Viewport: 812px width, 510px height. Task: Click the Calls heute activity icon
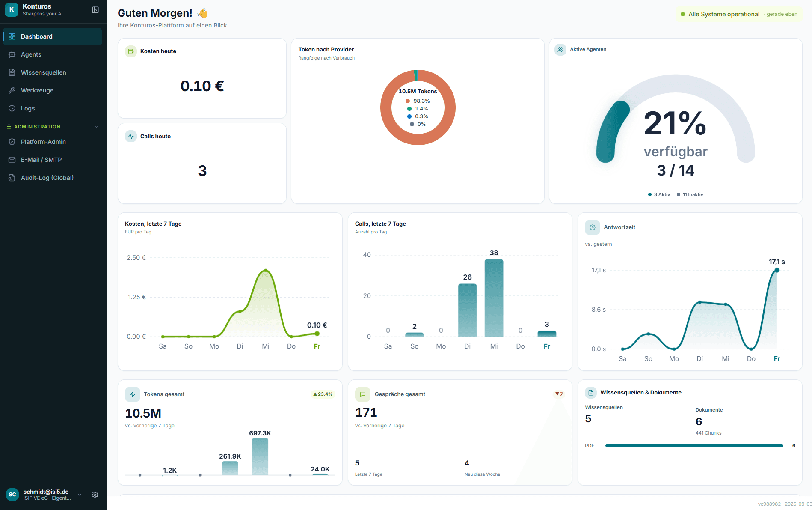(x=131, y=136)
